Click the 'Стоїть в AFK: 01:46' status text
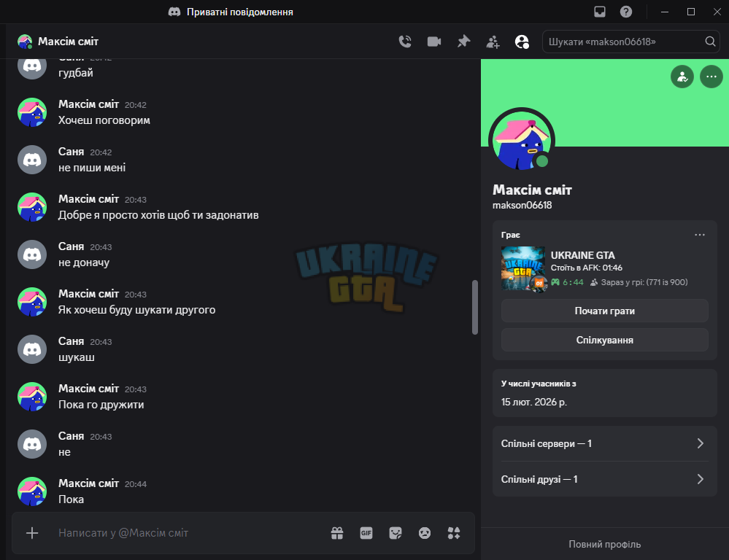 (x=586, y=268)
